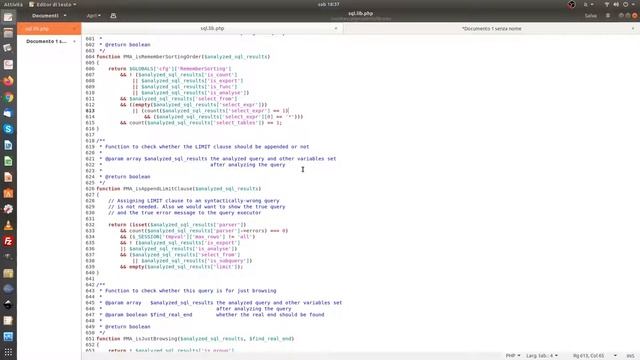Open LibreOffice Calc from the dock
Image resolution: width=640 pixels, height=360 pixels.
pyautogui.click(x=8, y=161)
